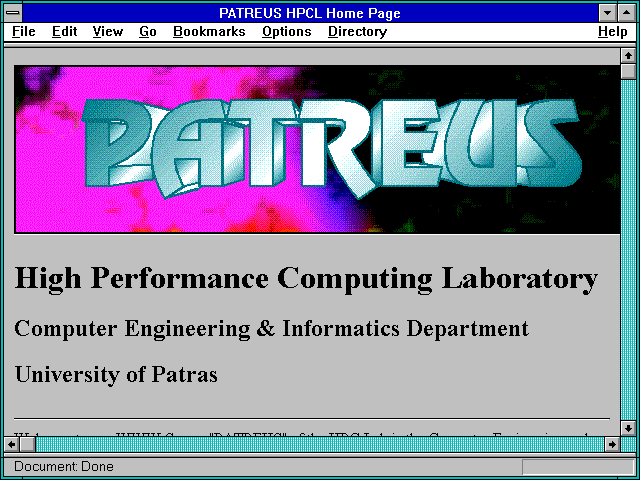Viewport: 640px width, 480px height.
Task: Open the File menu
Action: pos(23,32)
